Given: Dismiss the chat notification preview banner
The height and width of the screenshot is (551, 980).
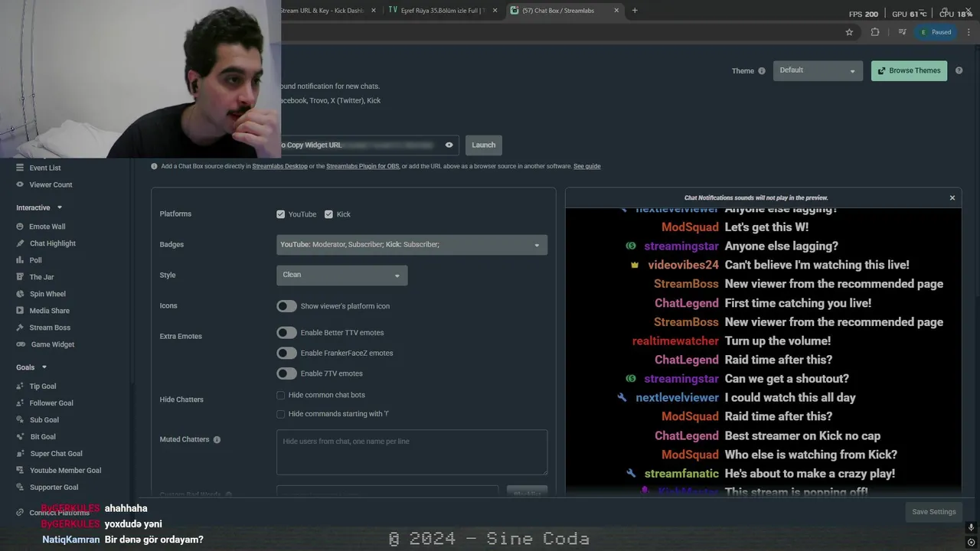Looking at the screenshot, I should (x=952, y=197).
